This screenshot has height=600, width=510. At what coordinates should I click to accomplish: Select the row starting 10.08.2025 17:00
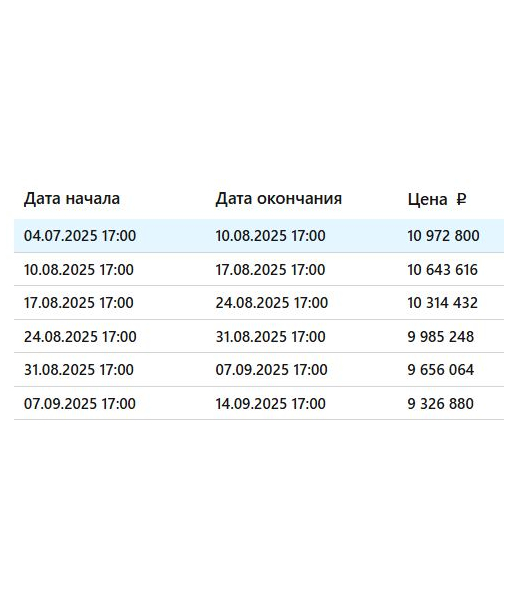tap(259, 269)
